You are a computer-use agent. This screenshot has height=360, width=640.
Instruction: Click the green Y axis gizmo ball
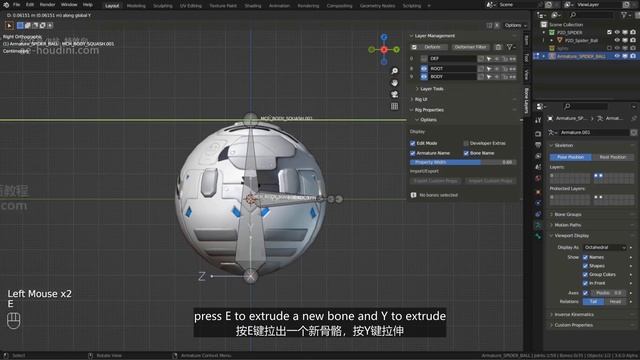(x=397, y=50)
